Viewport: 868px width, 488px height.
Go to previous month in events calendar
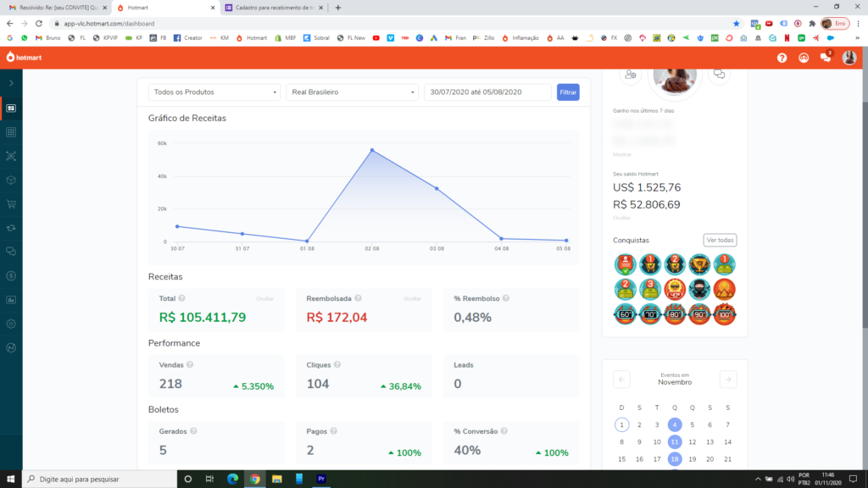coord(621,380)
